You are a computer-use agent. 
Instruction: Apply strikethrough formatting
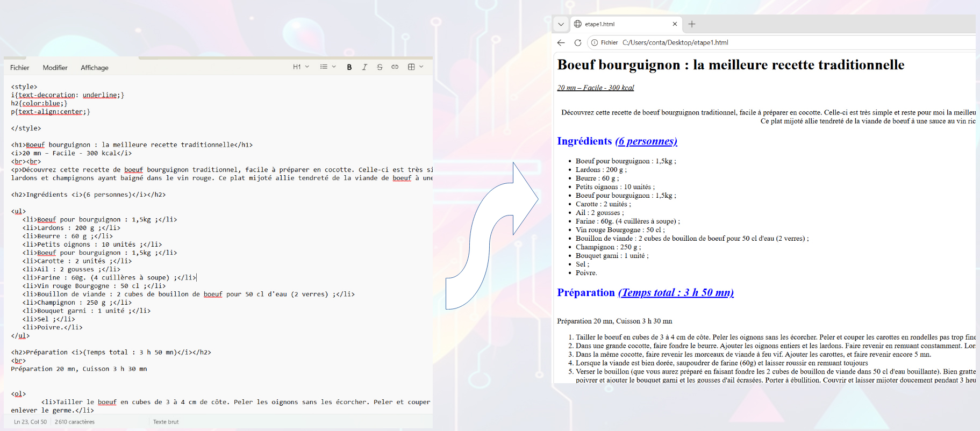coord(380,67)
